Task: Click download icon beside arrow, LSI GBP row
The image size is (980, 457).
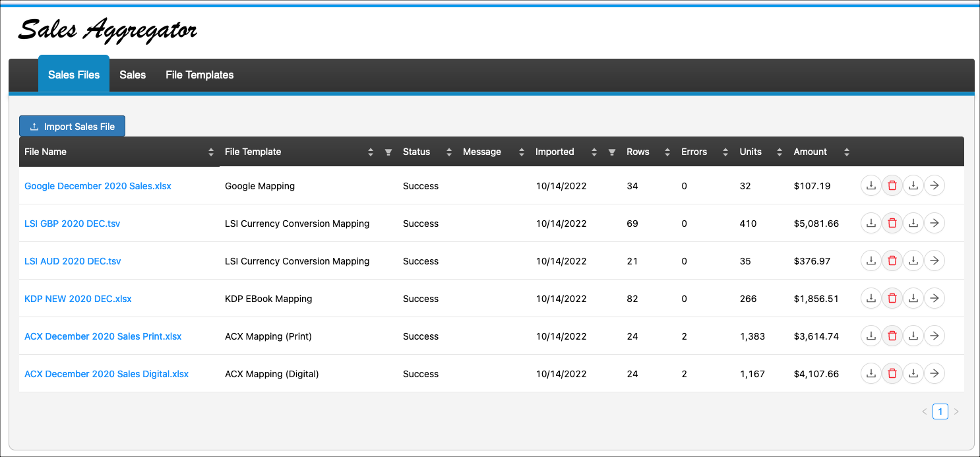Action: tap(913, 224)
